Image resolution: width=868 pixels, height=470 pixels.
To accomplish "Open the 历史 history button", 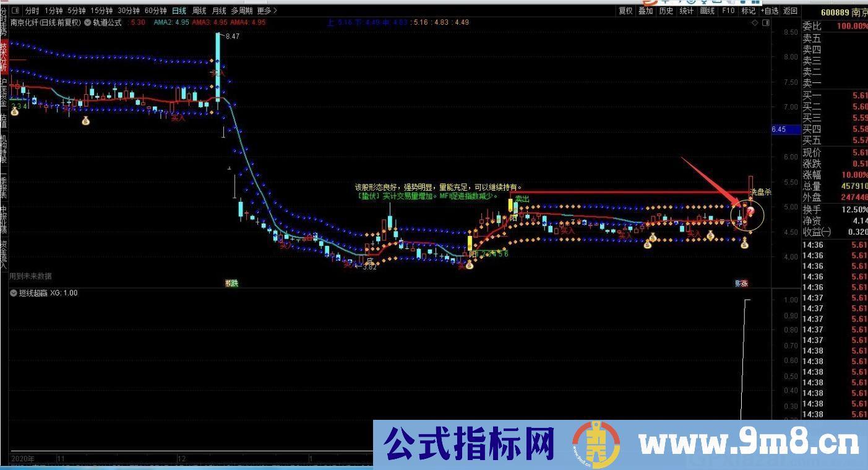I will [x=666, y=11].
